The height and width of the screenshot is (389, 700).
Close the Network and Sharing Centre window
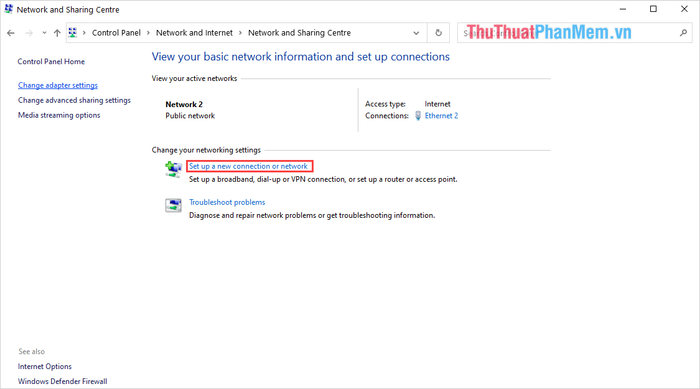click(684, 9)
